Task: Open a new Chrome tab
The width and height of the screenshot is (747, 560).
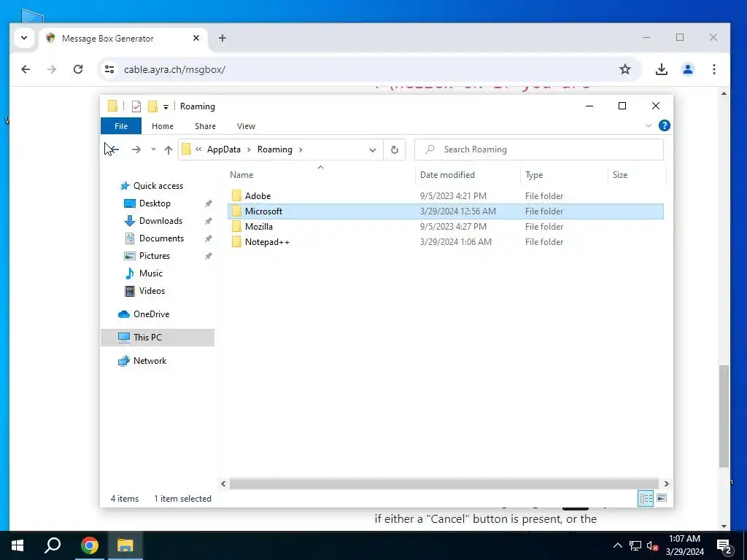Action: (x=222, y=38)
